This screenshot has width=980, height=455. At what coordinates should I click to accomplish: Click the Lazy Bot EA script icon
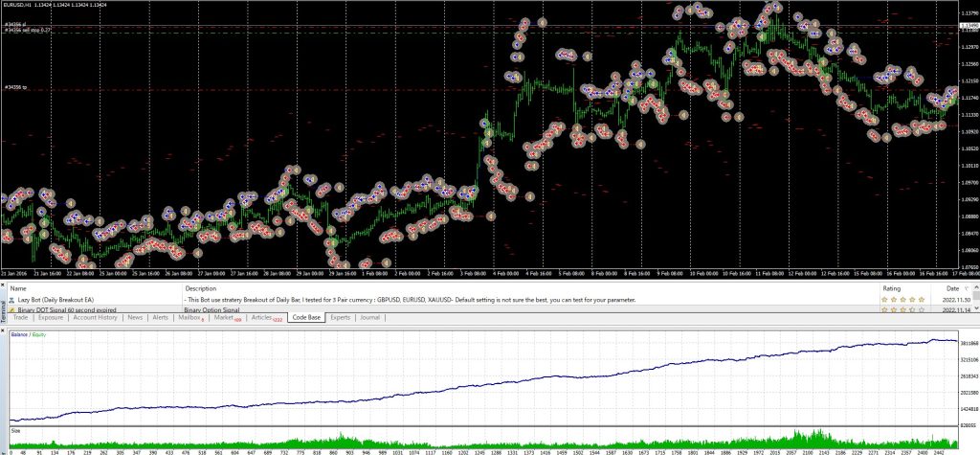tap(13, 300)
